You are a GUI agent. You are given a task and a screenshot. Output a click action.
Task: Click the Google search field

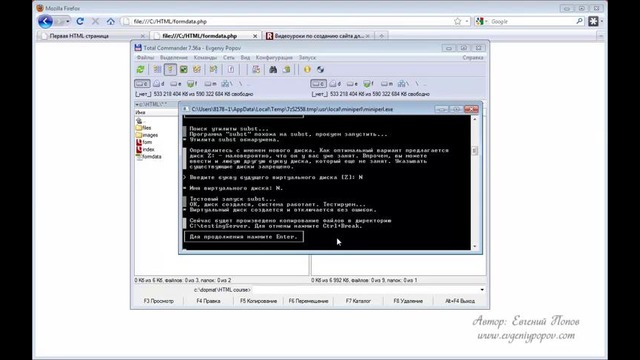(x=531, y=21)
